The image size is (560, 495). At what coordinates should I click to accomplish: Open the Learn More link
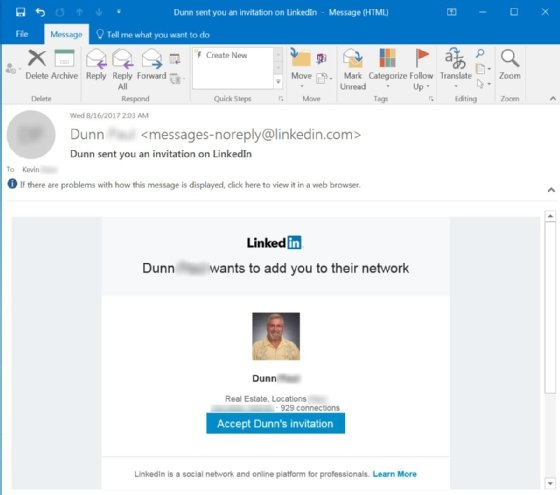click(x=394, y=474)
